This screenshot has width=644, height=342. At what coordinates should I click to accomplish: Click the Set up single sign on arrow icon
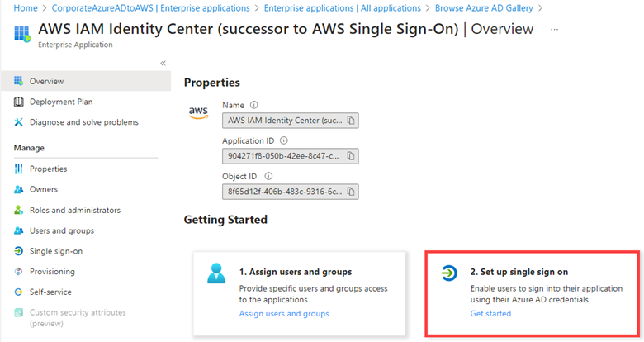[449, 273]
